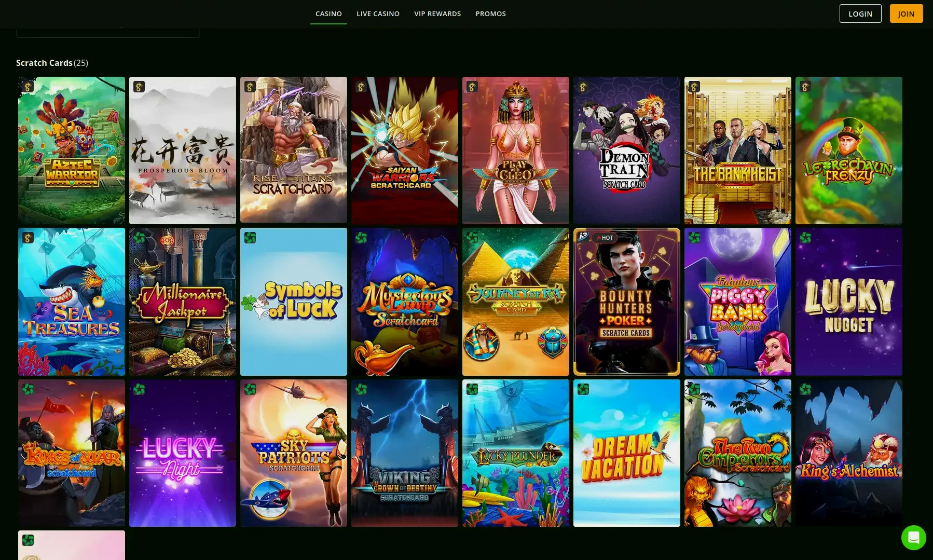Open the live chat support bubble
The width and height of the screenshot is (933, 560).
pos(914,538)
